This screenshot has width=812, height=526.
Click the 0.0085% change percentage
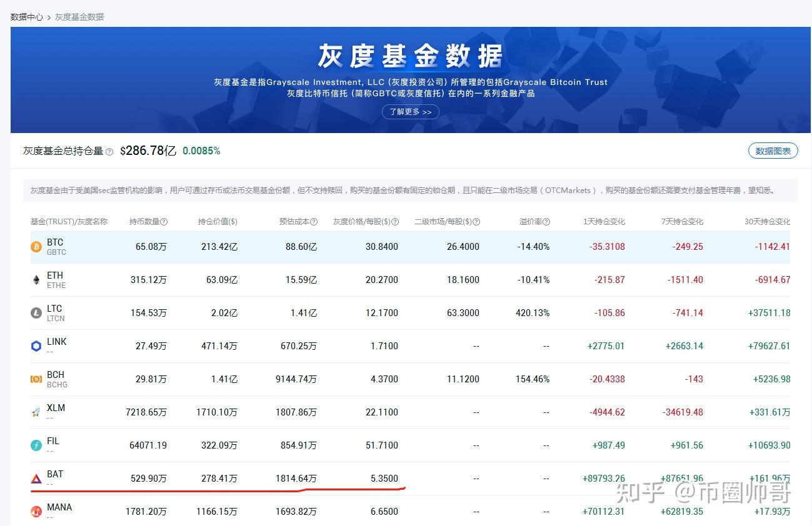tap(201, 151)
